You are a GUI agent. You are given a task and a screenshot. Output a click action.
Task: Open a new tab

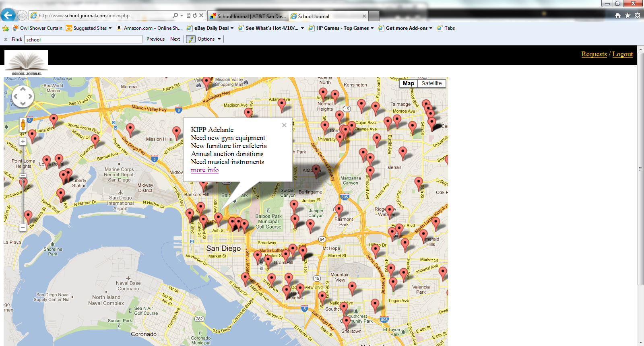pyautogui.click(x=374, y=16)
